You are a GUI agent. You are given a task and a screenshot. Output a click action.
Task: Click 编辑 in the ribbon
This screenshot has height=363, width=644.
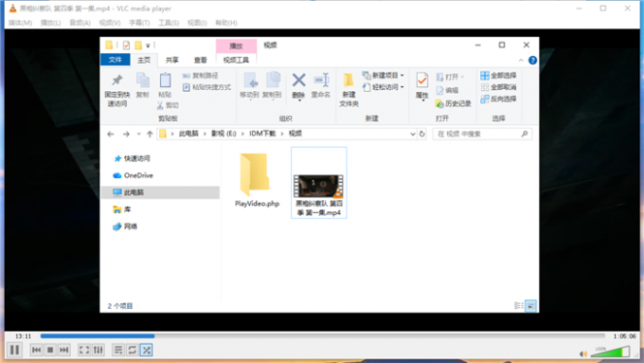pyautogui.click(x=447, y=90)
